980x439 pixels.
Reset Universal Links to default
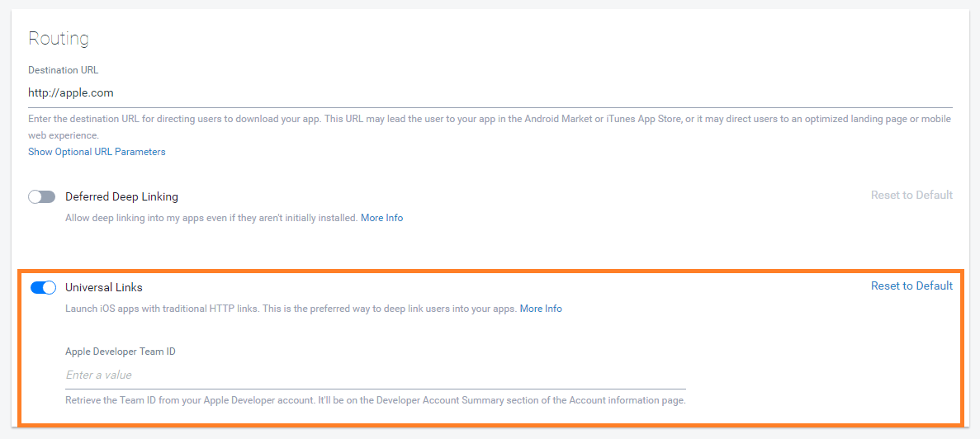911,286
